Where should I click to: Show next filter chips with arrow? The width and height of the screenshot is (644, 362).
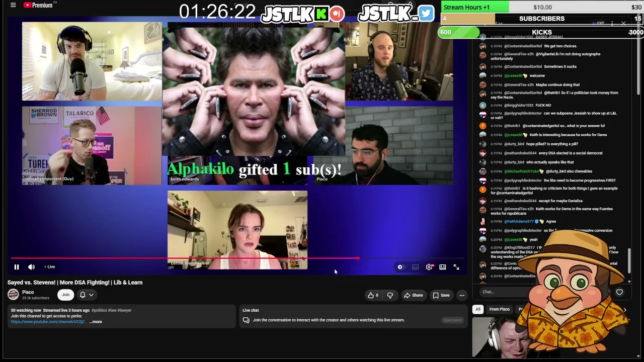point(625,310)
